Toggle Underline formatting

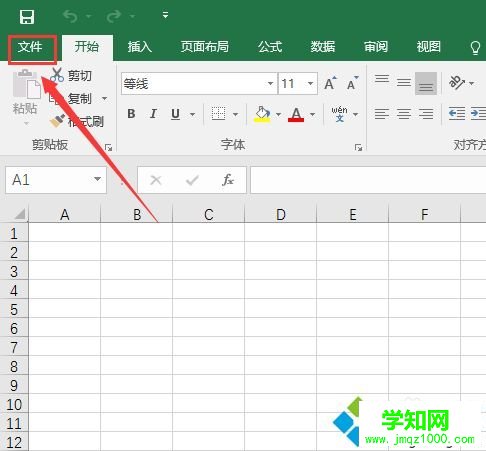pyautogui.click(x=175, y=114)
